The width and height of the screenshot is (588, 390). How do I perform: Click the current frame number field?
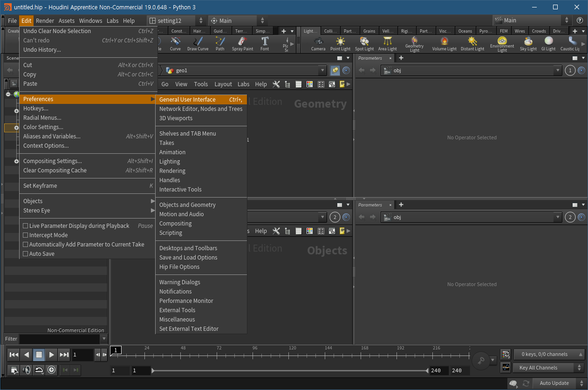(83, 355)
